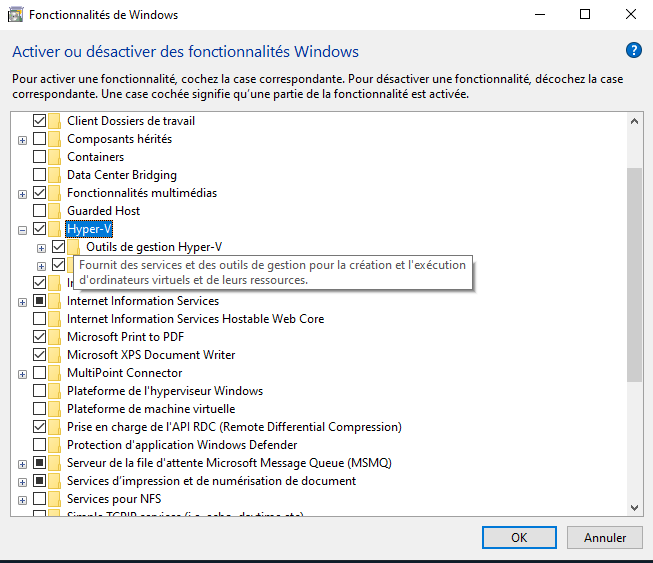Image resolution: width=653 pixels, height=563 pixels.
Task: Maximize the Fonctionnalités de Windows window
Action: point(585,15)
